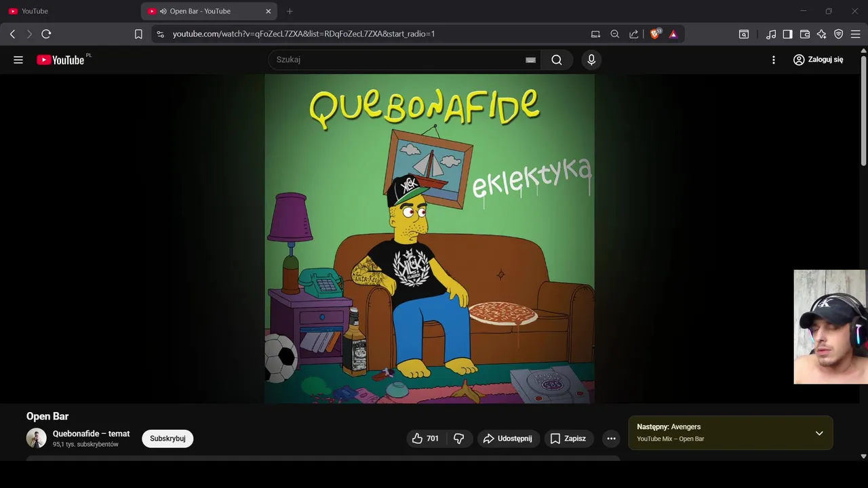Screen dimensions: 868x488
Task: Save the video with Zapisz
Action: [x=568, y=439]
